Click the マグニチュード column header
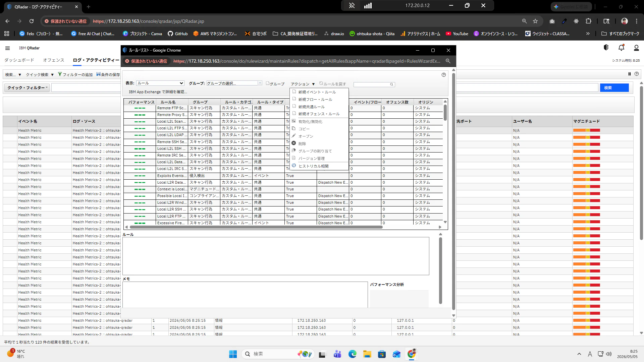Viewport: 644px width, 362px height. pyautogui.click(x=602, y=121)
